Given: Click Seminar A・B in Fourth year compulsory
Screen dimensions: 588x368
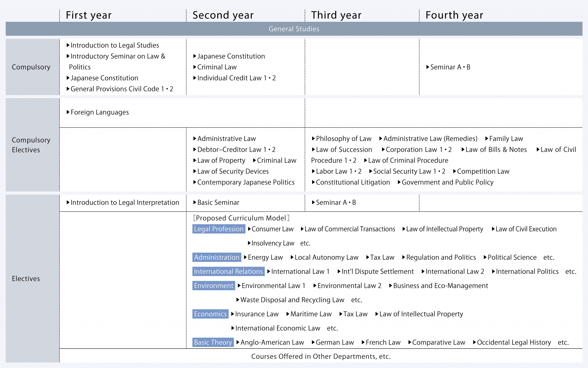Looking at the screenshot, I should (450, 67).
